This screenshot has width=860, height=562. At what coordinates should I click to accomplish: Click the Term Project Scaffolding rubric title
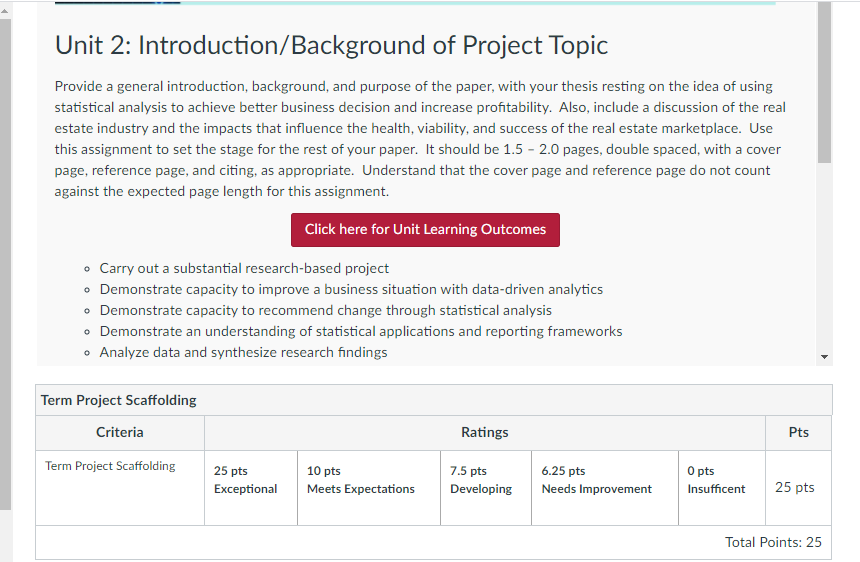118,400
